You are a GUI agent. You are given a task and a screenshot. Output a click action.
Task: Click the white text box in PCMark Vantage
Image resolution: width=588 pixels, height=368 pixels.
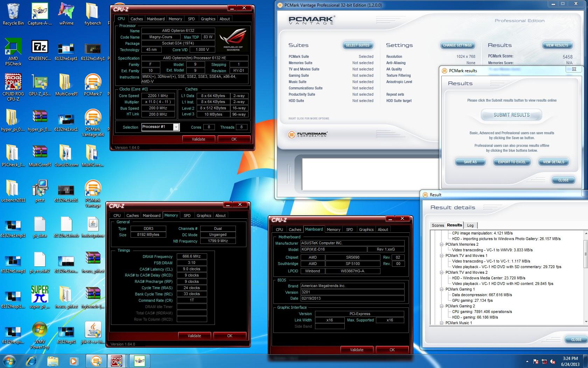tap(370, 175)
